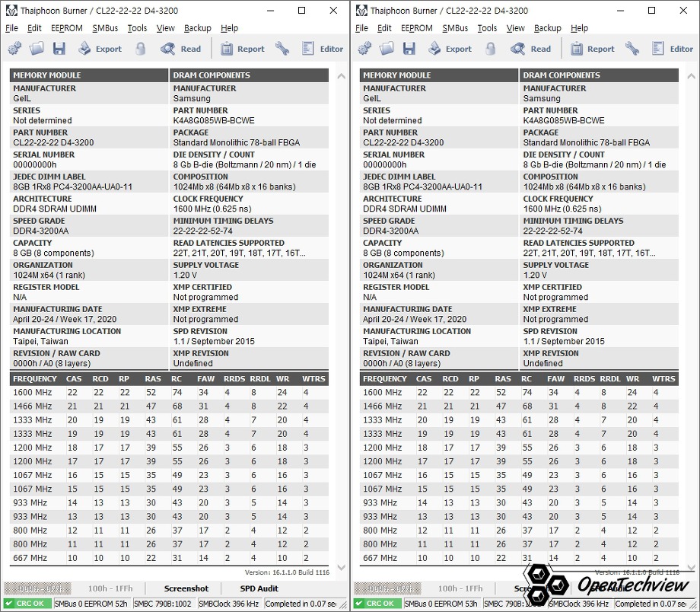Click the gear icon in left window toolbar
Viewport: 700px width, 612px height.
click(x=14, y=48)
